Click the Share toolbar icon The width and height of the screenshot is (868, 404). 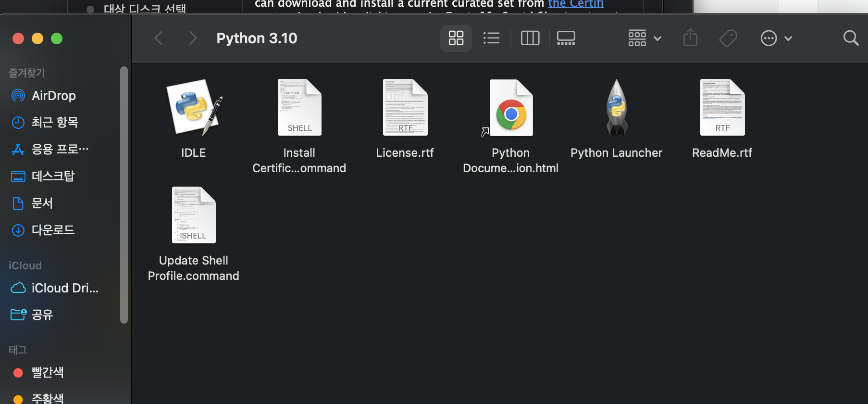pyautogui.click(x=691, y=38)
